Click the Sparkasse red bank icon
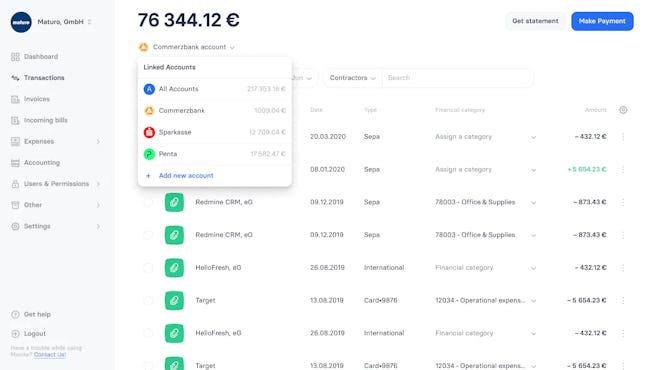 [149, 132]
